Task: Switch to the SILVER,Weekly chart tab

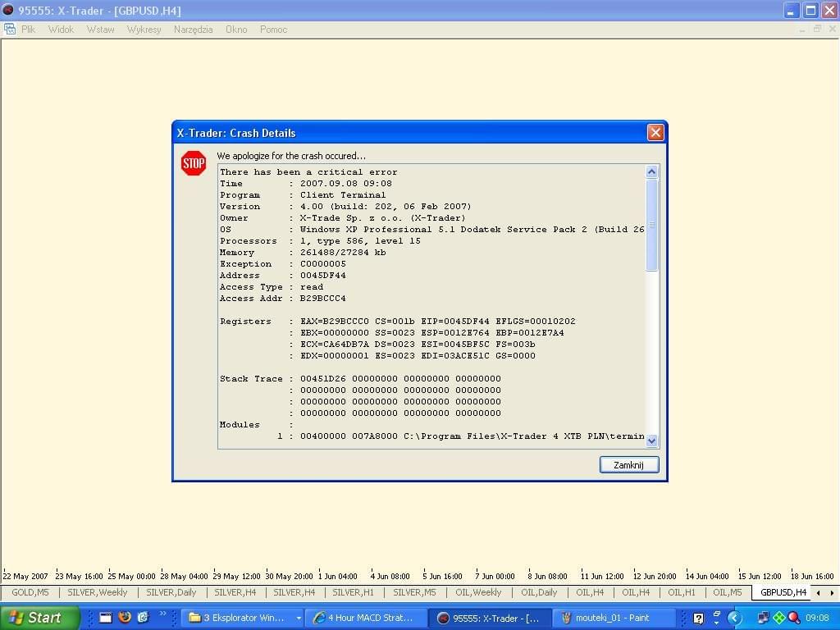Action: coord(98,592)
